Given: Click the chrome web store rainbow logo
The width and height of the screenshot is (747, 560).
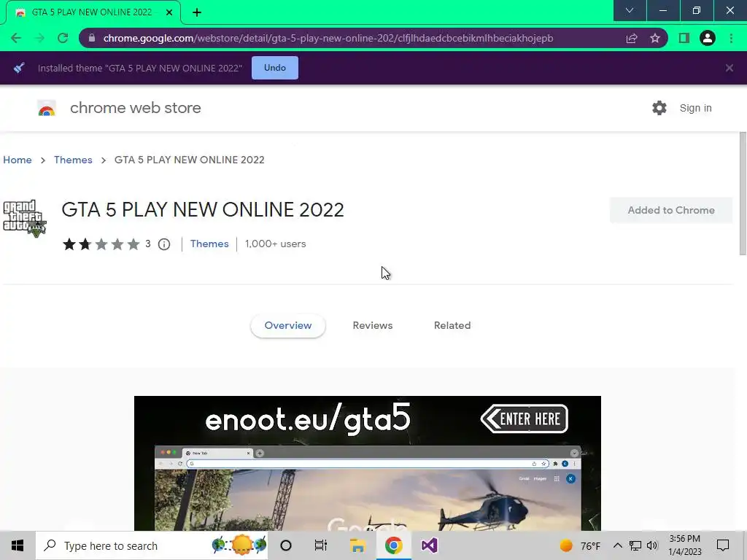Looking at the screenshot, I should pos(47,109).
